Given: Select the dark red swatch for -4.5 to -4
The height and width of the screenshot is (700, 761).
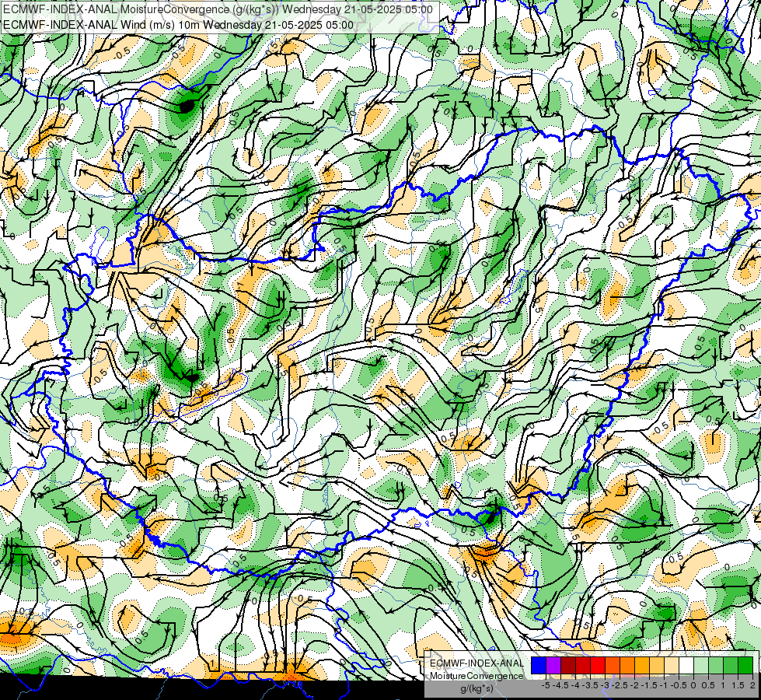Looking at the screenshot, I should [x=568, y=666].
